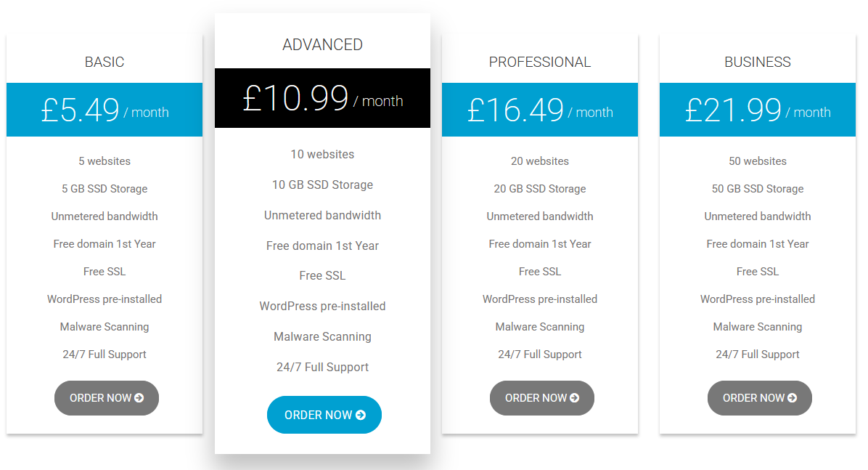Image resolution: width=868 pixels, height=470 pixels.
Task: Order the Professional hosting plan
Action: [x=541, y=398]
